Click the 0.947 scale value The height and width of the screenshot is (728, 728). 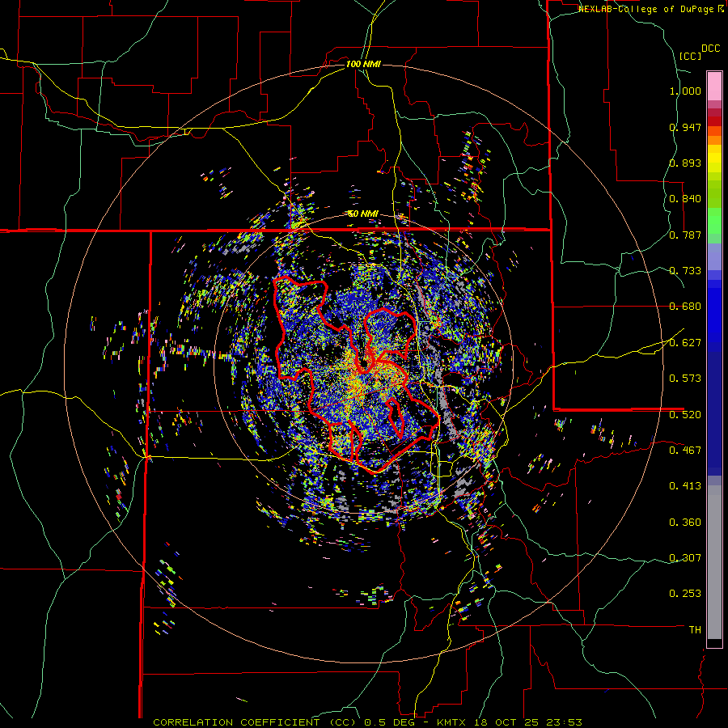point(685,127)
